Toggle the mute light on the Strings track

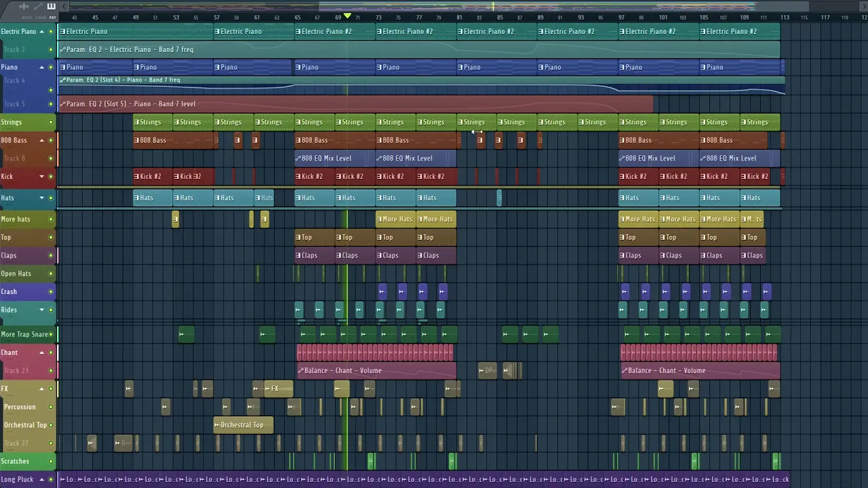tap(51, 122)
